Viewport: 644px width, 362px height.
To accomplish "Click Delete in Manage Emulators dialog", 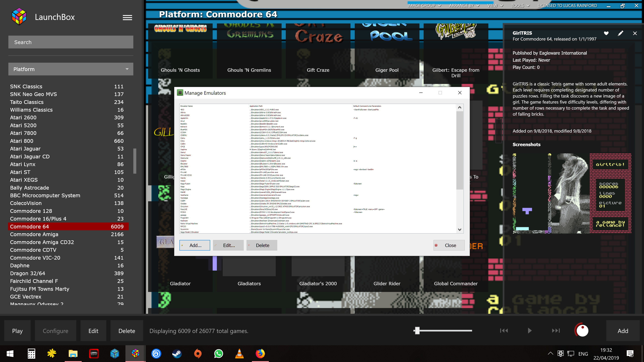I will (x=262, y=245).
